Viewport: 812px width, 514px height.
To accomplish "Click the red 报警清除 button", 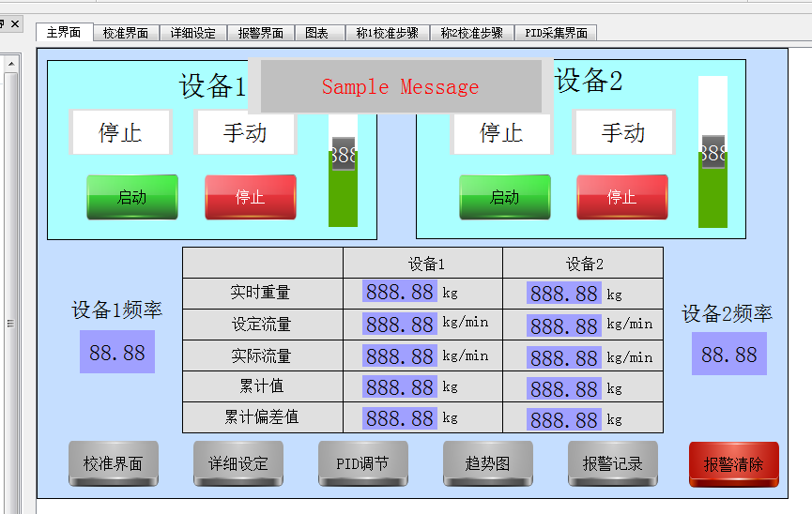I will pyautogui.click(x=734, y=464).
